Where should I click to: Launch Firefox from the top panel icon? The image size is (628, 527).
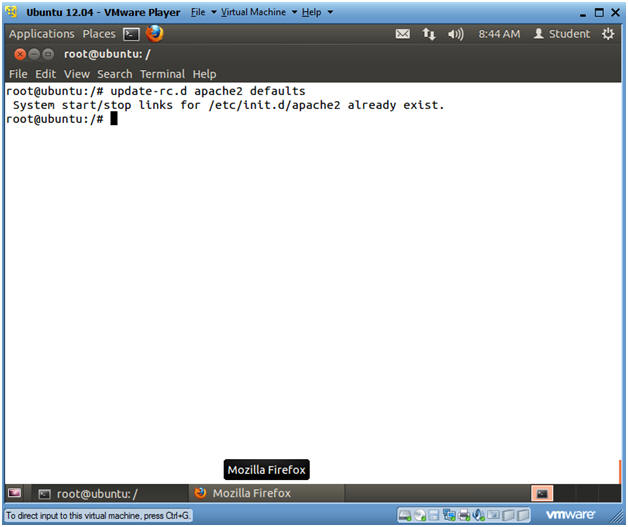click(155, 34)
